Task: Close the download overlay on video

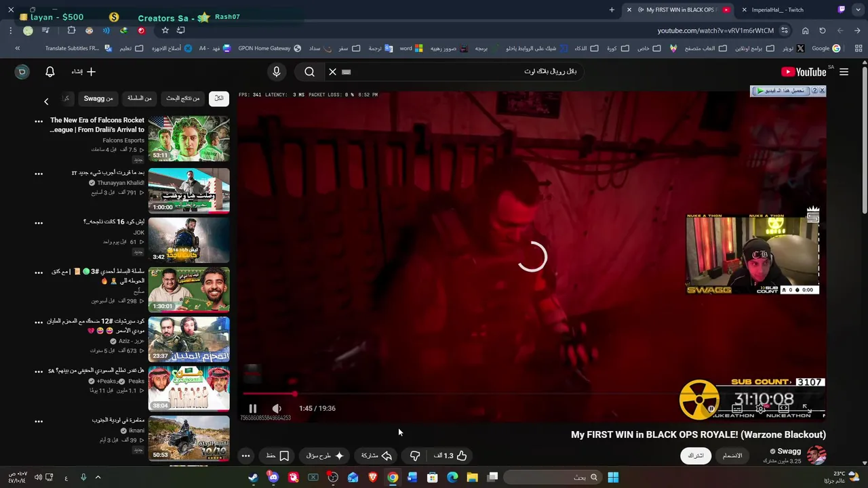Action: pos(822,90)
